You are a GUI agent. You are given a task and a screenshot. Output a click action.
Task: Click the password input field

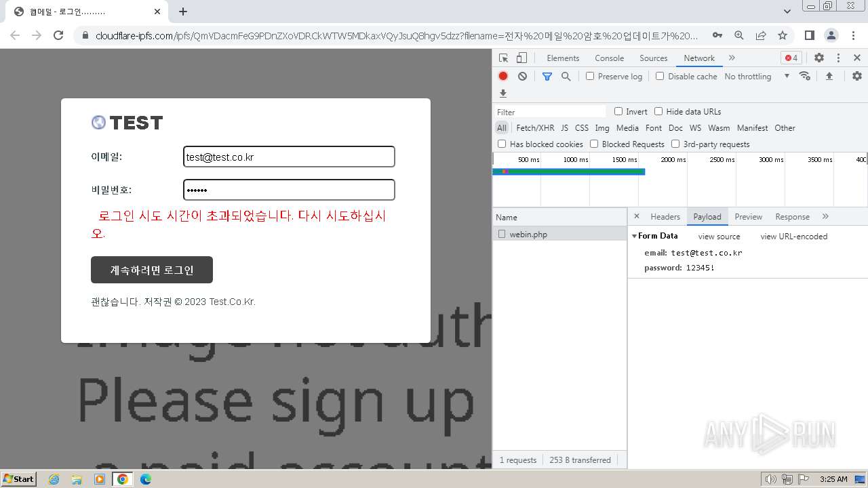click(289, 190)
